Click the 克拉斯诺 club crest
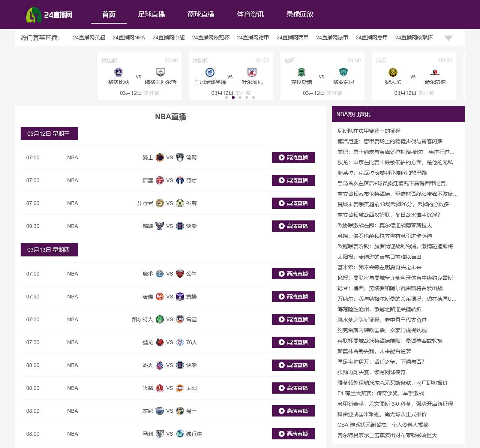This screenshot has width=480, height=448. tap(301, 72)
